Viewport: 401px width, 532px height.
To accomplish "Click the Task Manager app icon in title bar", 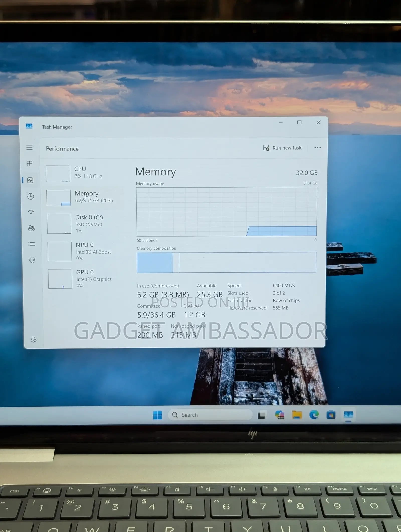I will [x=29, y=126].
